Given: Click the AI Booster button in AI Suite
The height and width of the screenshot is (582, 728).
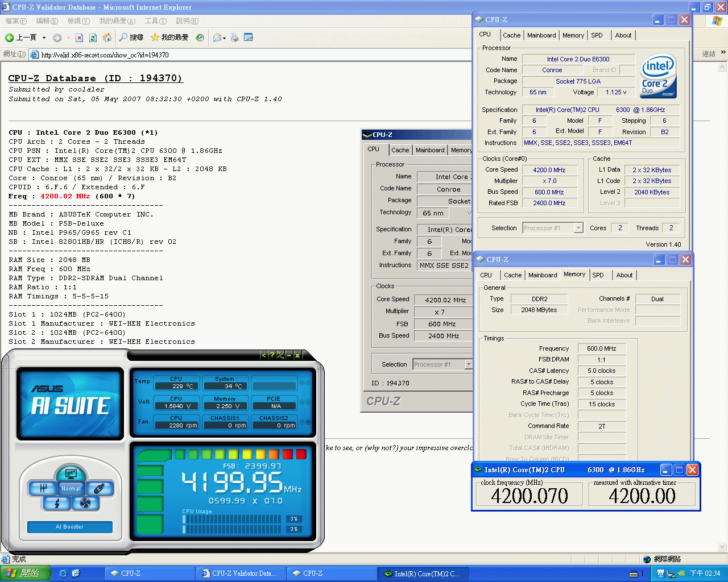Looking at the screenshot, I should pyautogui.click(x=69, y=527).
